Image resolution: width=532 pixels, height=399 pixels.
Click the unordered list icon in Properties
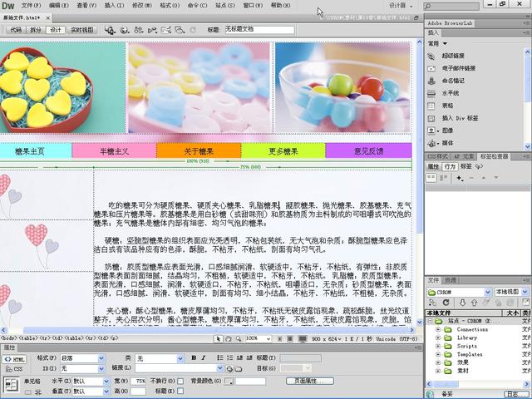[x=219, y=357]
